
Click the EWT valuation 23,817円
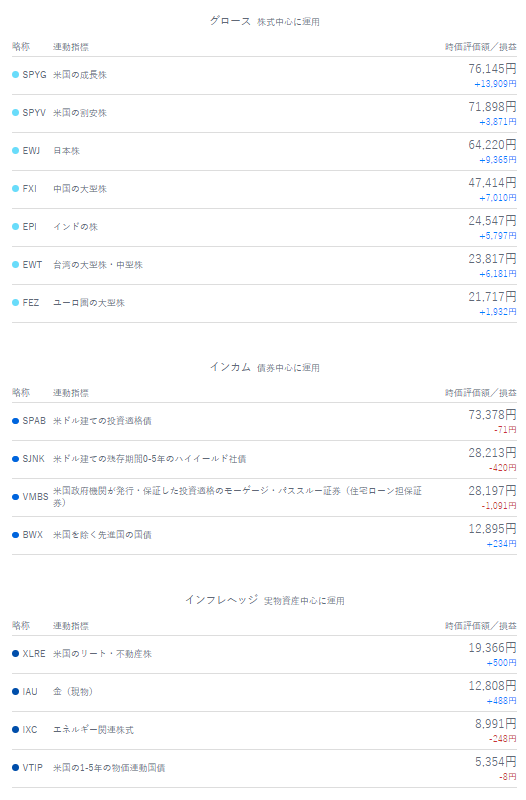pos(492,259)
